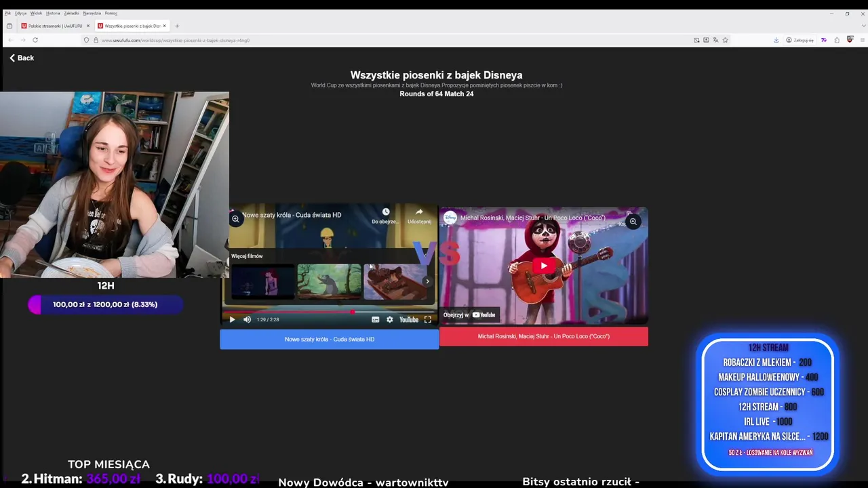Close the Wszystkie piosenki z bajek tab
The width and height of the screenshot is (868, 488).
click(164, 26)
